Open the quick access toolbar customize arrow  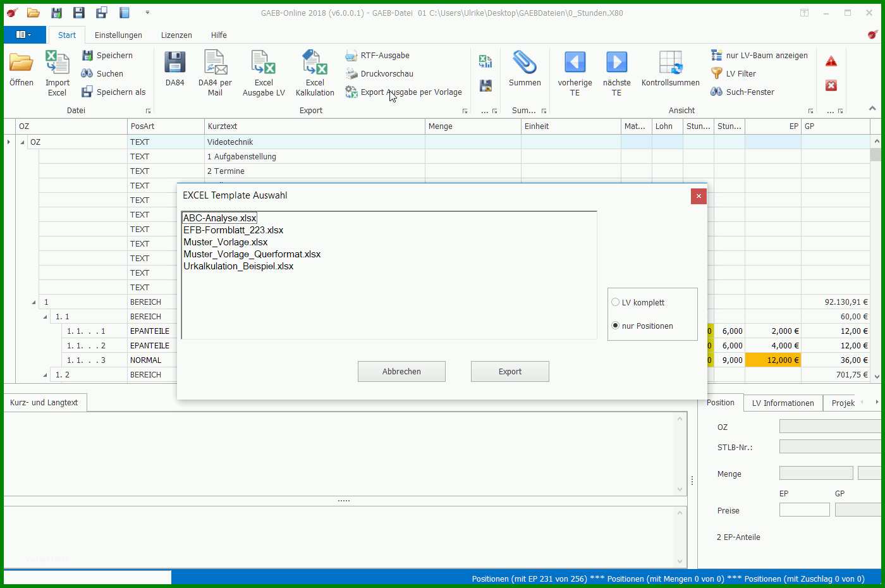pos(147,13)
